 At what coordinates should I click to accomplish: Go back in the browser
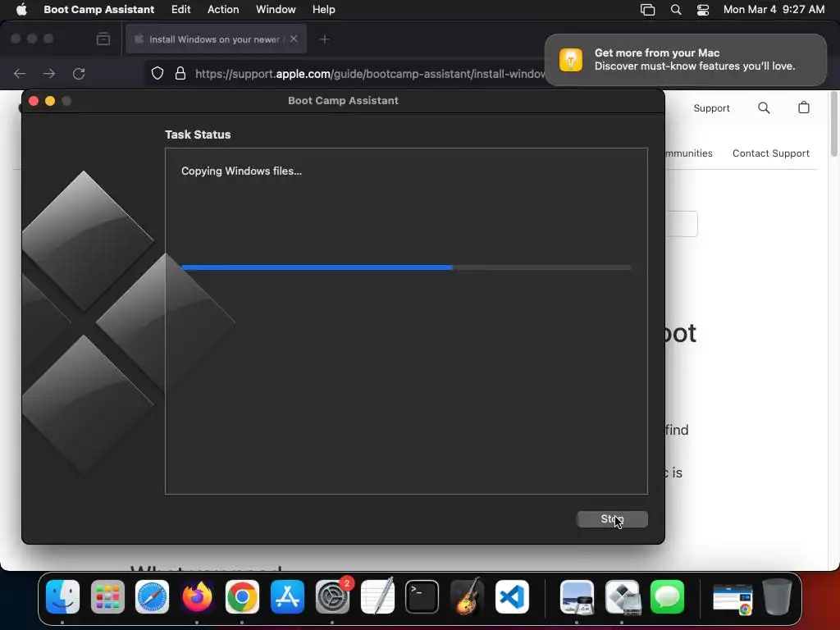(20, 73)
